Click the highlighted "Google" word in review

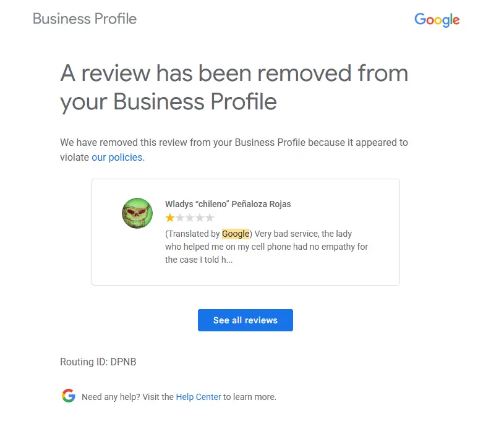[236, 234]
